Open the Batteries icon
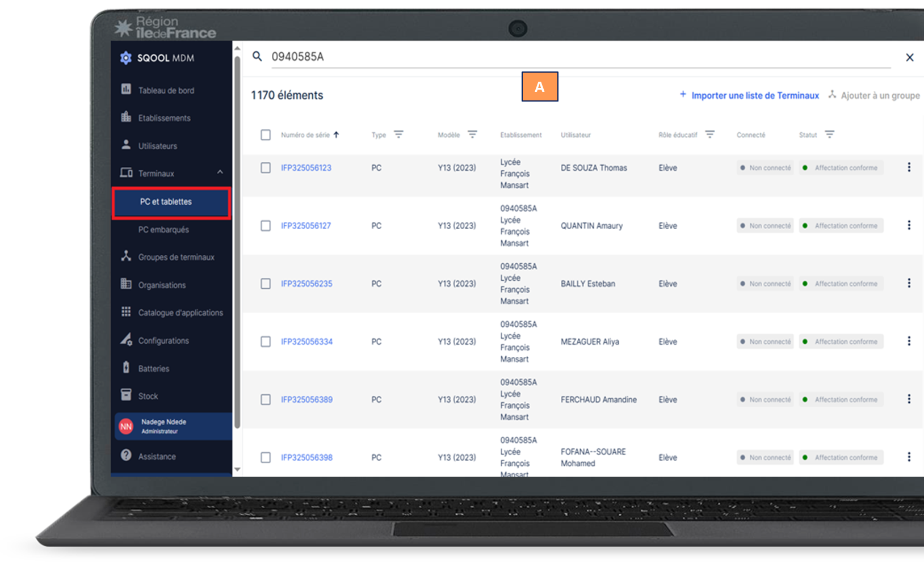 [x=126, y=367]
